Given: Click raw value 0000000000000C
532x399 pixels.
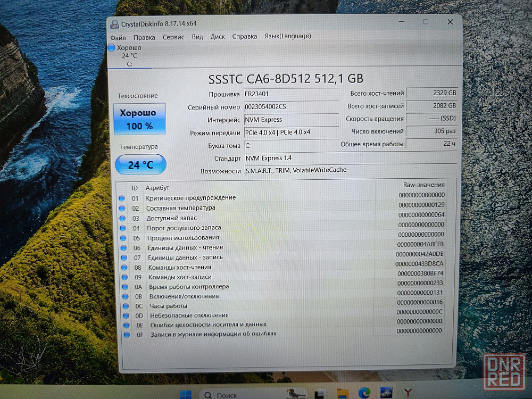Looking at the screenshot, I should pyautogui.click(x=419, y=311).
